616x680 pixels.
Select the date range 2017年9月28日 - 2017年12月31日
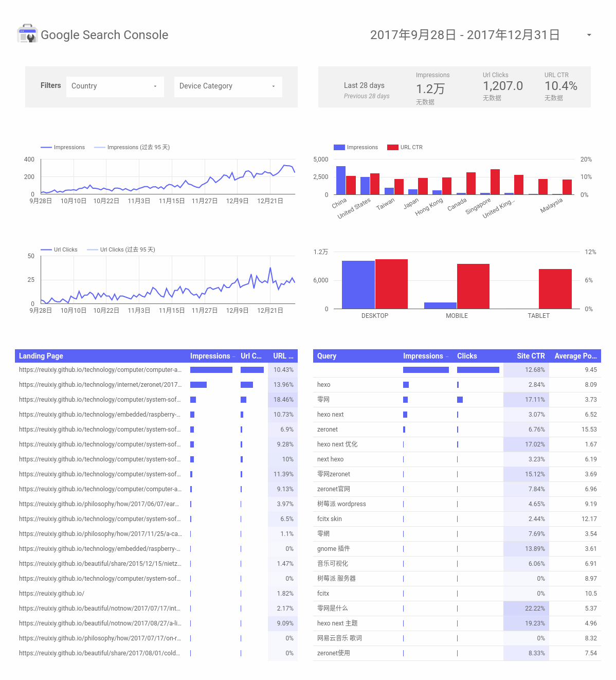click(465, 35)
